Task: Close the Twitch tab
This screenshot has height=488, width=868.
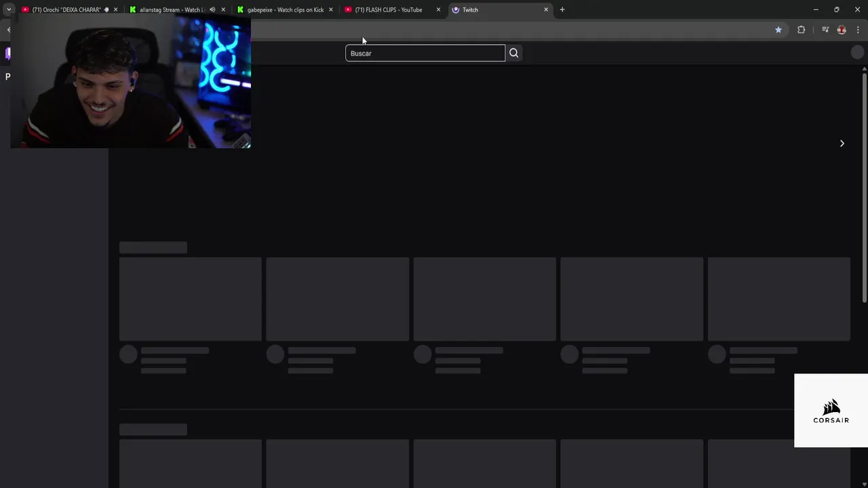Action: 546,9
